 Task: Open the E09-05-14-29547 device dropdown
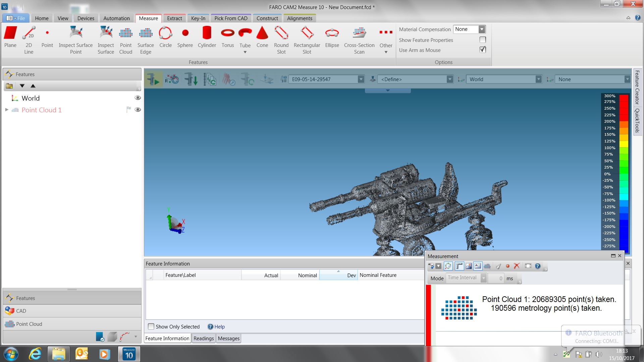point(361,79)
